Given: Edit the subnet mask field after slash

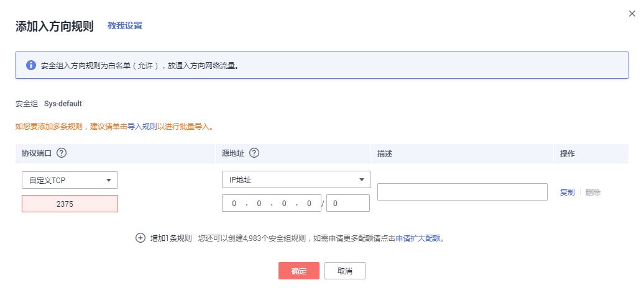Looking at the screenshot, I should (348, 203).
